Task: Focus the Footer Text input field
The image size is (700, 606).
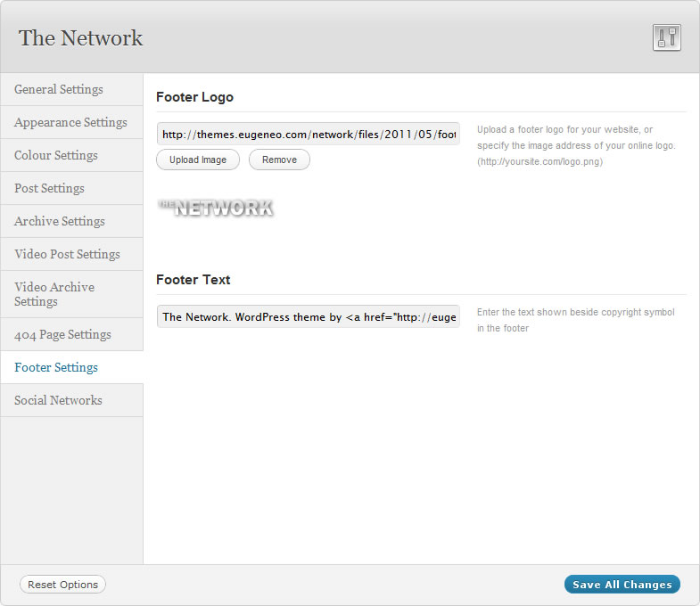Action: tap(309, 316)
